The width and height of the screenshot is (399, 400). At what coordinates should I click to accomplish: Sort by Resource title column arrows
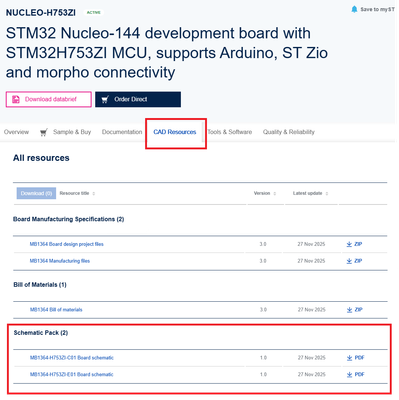click(x=94, y=194)
